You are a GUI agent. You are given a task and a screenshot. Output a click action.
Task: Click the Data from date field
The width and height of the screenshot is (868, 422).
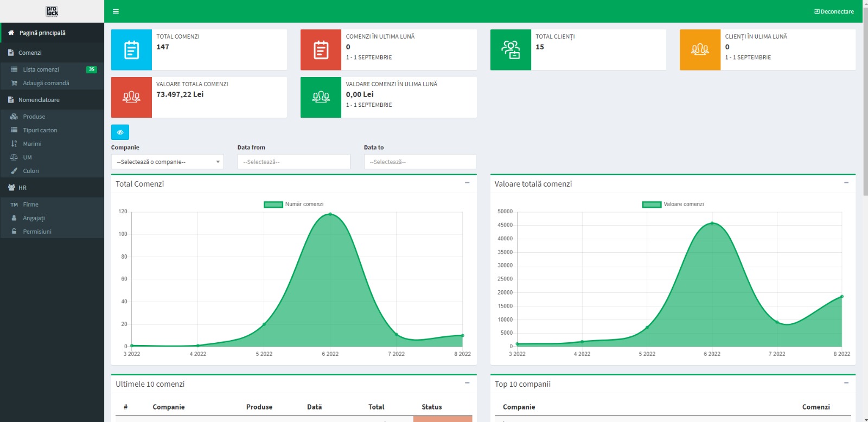point(293,162)
